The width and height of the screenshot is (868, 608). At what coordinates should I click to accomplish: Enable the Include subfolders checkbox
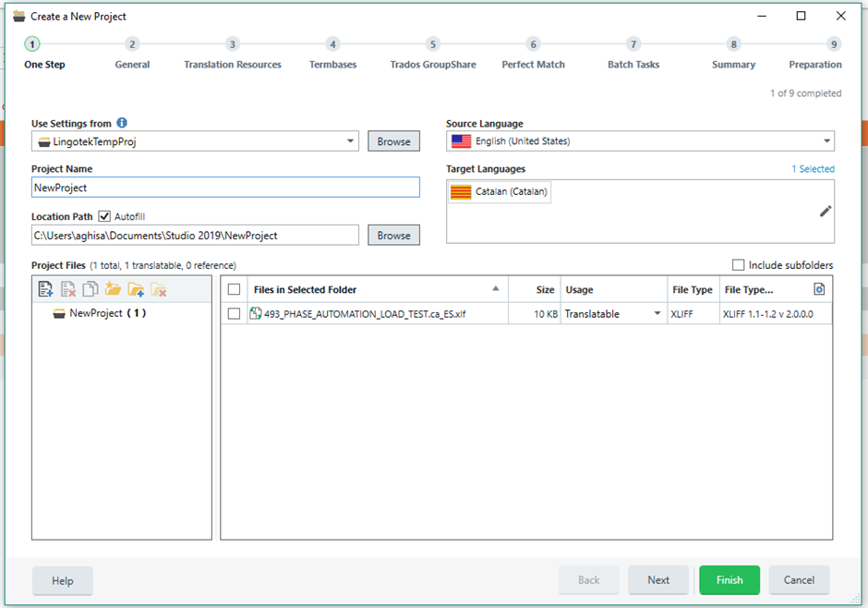coord(738,265)
